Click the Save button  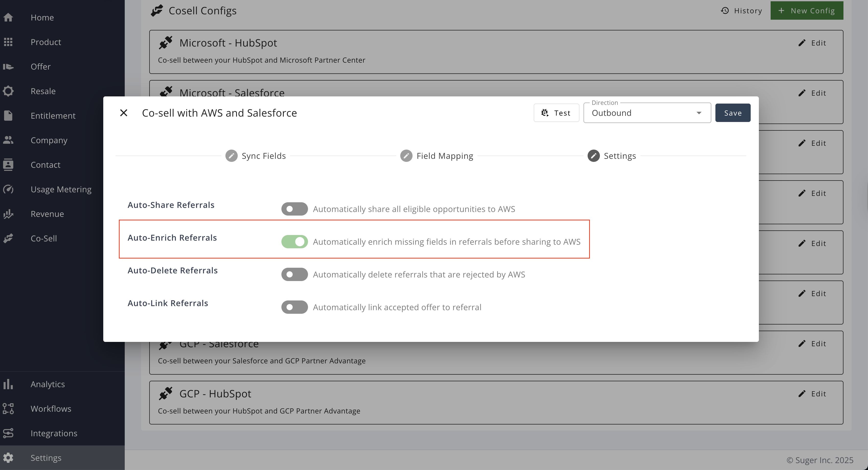click(x=733, y=113)
